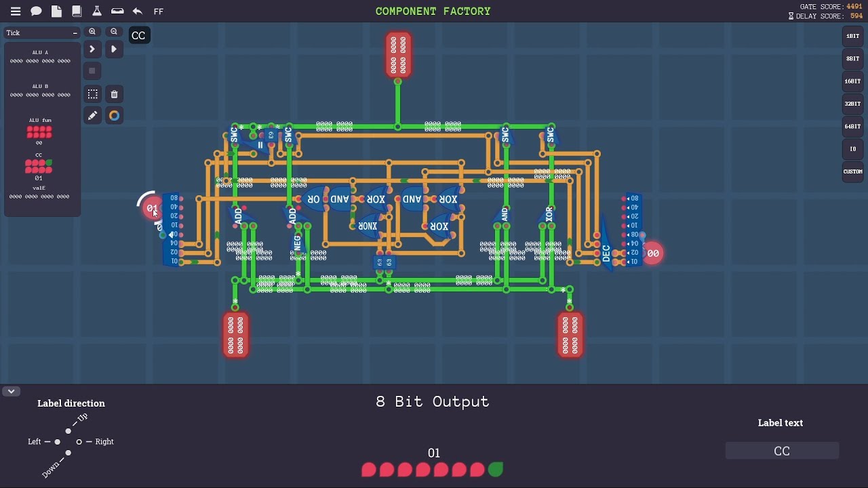The height and width of the screenshot is (488, 868).
Task: Click the ALU A value row
Action: (40, 61)
